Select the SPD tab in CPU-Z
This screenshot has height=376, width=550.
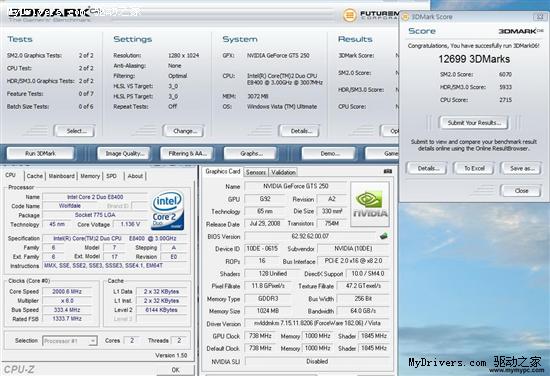[x=111, y=176]
